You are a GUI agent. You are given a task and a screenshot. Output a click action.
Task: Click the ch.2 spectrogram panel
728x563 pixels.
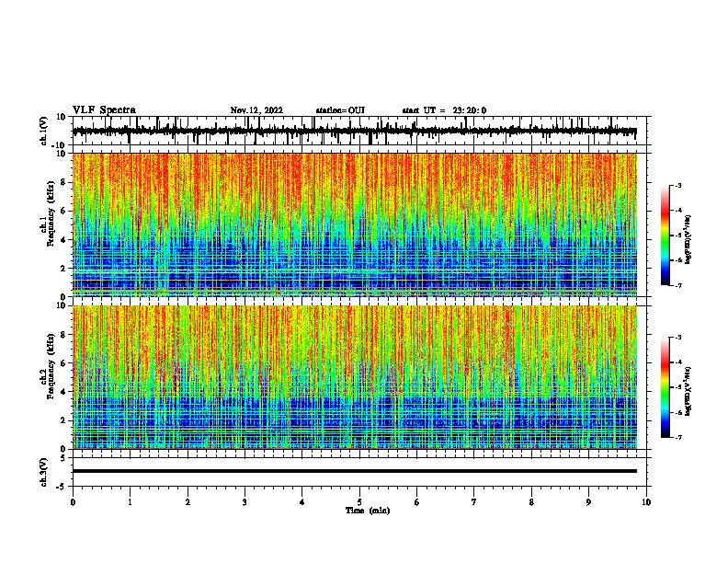tap(355, 377)
